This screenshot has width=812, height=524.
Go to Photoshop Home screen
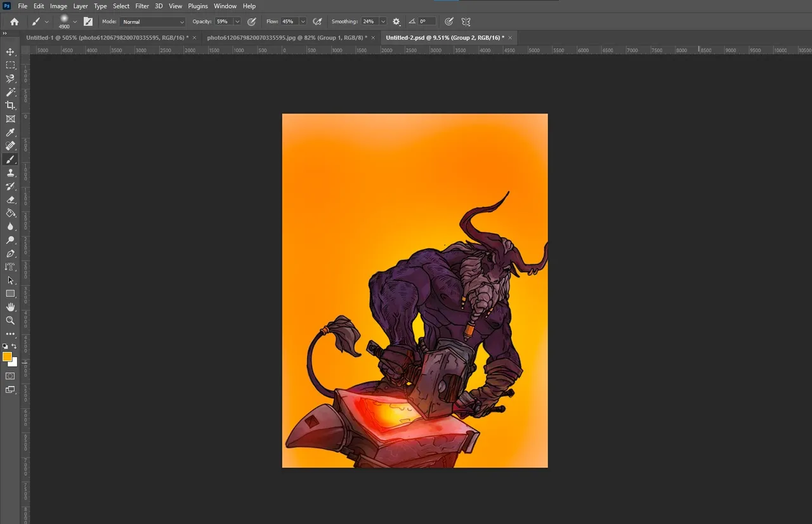pos(14,22)
